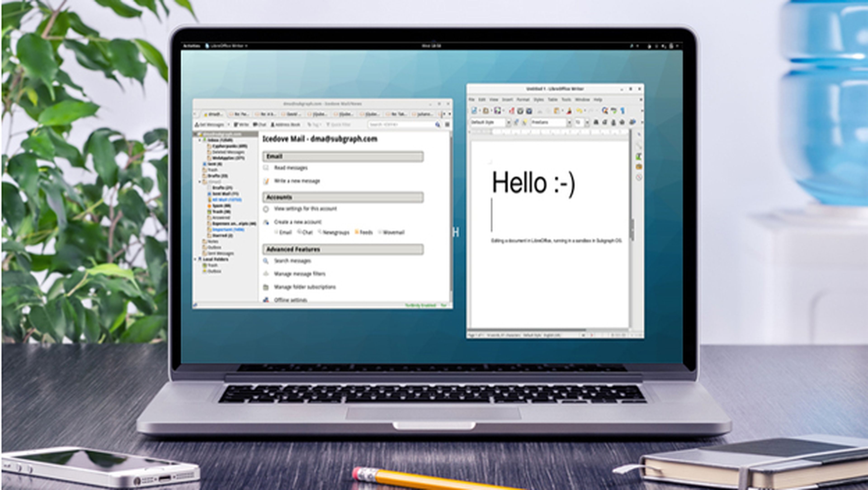Open the sidebar Gallery icon in Writer
The image size is (868, 490).
(639, 167)
